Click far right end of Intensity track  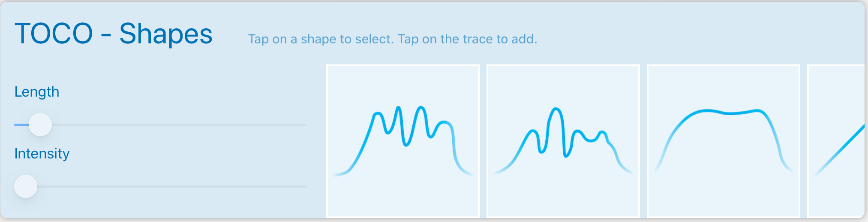click(303, 187)
